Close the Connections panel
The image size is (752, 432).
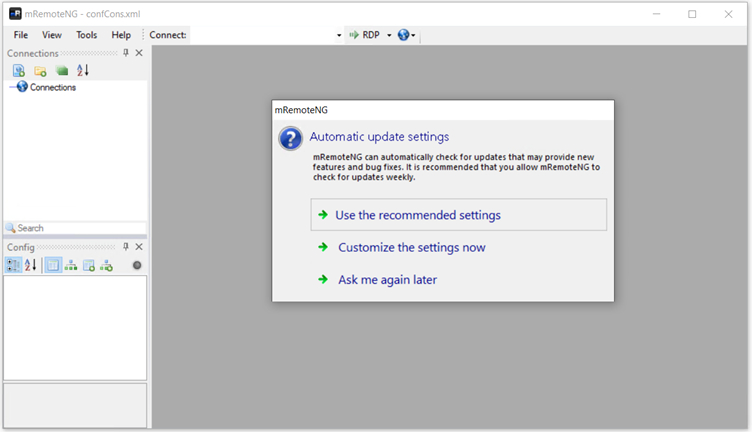coord(139,53)
